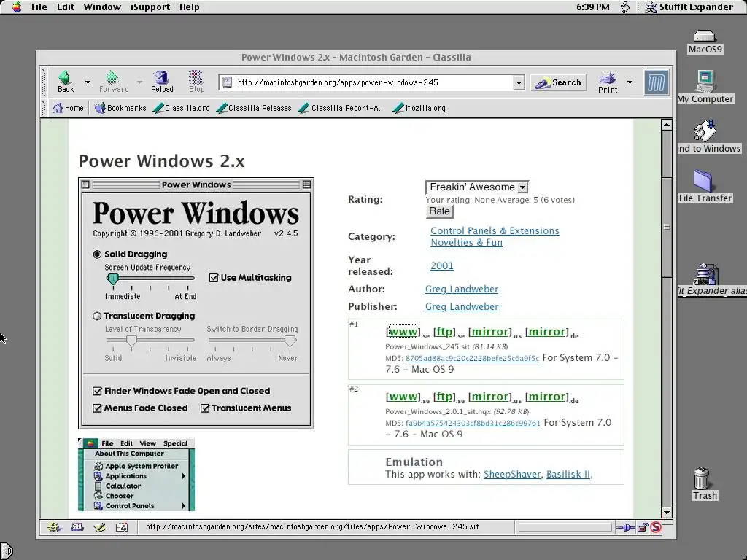The width and height of the screenshot is (747, 560).
Task: Click the Apple menu screenshot thumbnail
Action: (136, 474)
